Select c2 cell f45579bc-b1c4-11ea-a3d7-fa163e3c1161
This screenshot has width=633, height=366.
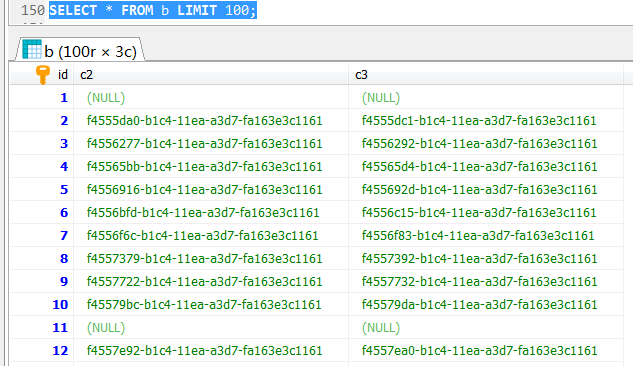211,305
